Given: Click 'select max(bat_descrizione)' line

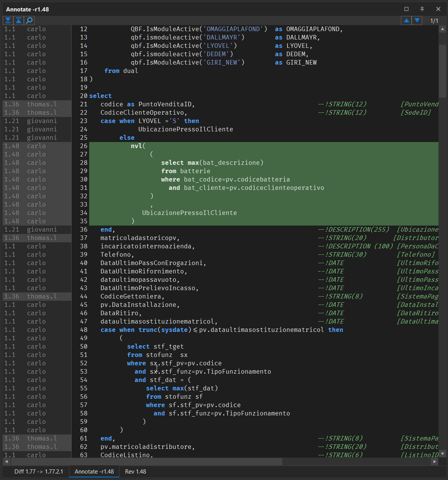Looking at the screenshot, I should tap(212, 163).
